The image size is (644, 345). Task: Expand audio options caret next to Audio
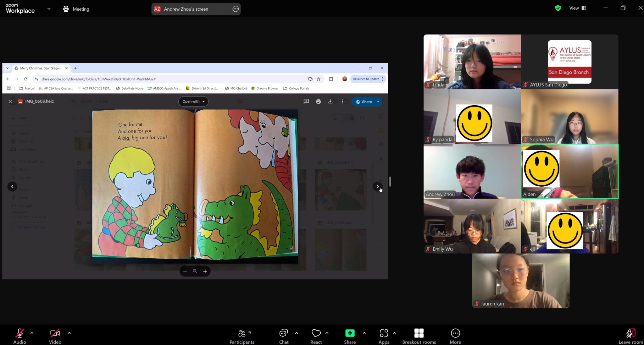[32, 333]
